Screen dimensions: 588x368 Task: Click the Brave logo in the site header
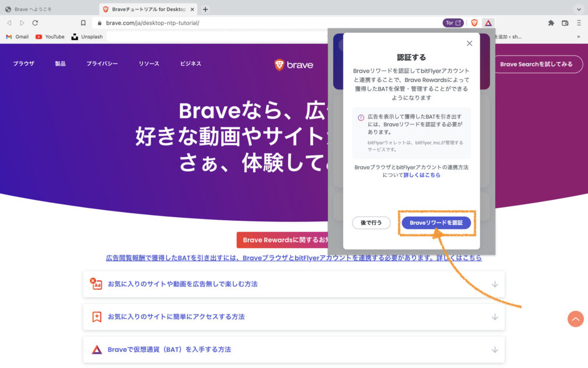pos(294,64)
